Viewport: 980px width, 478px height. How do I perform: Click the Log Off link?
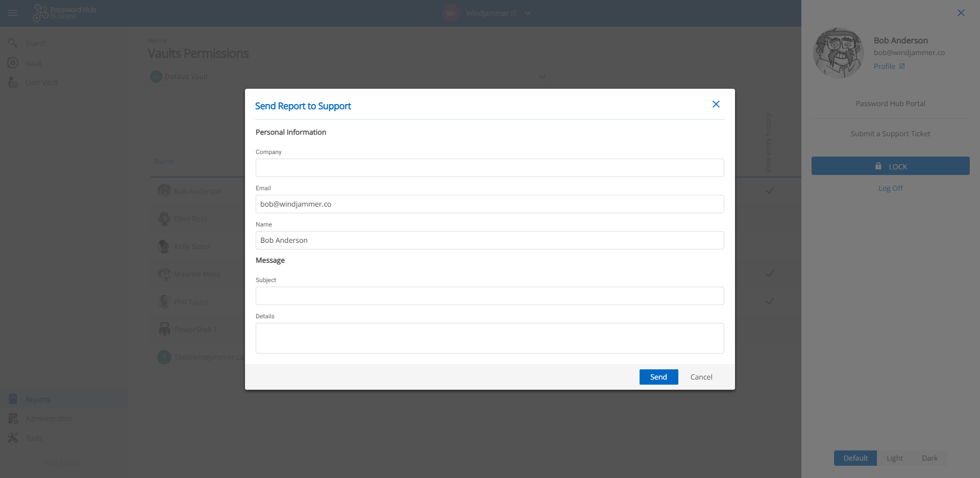[x=890, y=188]
